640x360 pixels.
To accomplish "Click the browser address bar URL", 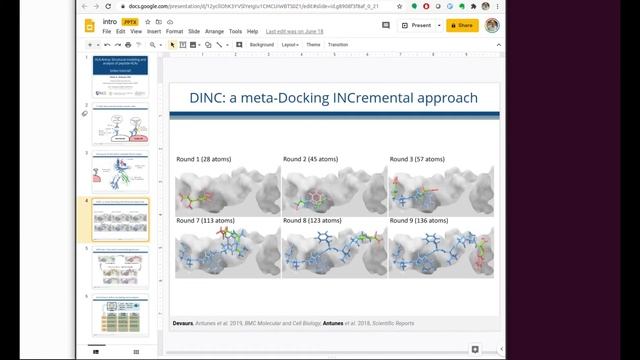I will pos(253,6).
